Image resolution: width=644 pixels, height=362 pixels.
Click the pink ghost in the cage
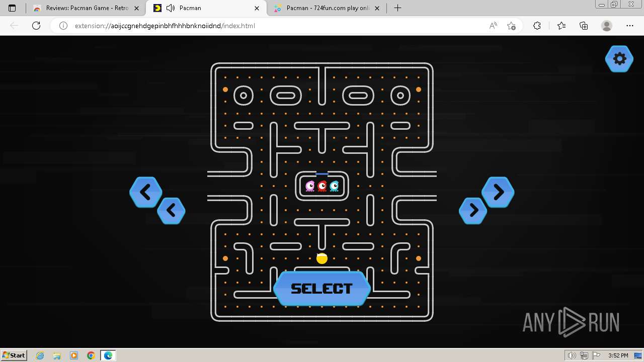(310, 186)
